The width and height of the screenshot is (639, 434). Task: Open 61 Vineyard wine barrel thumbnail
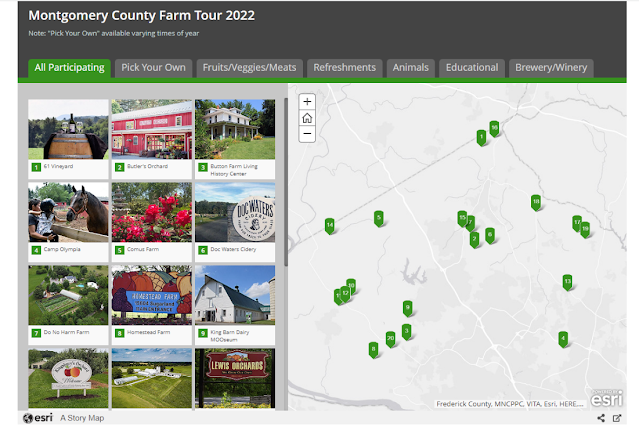point(68,129)
